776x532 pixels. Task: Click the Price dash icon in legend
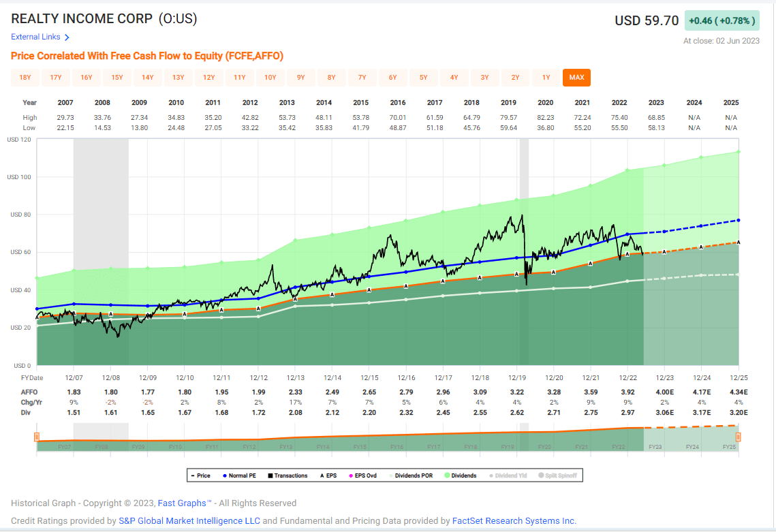pyautogui.click(x=193, y=475)
